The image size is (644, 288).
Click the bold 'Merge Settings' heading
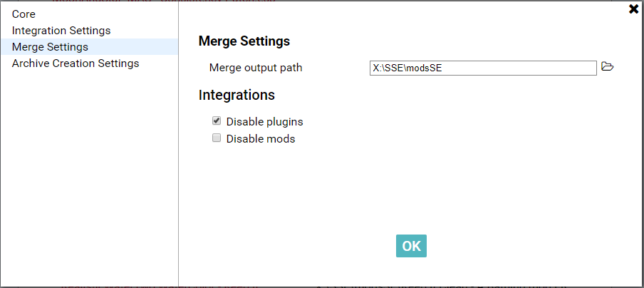click(x=244, y=41)
